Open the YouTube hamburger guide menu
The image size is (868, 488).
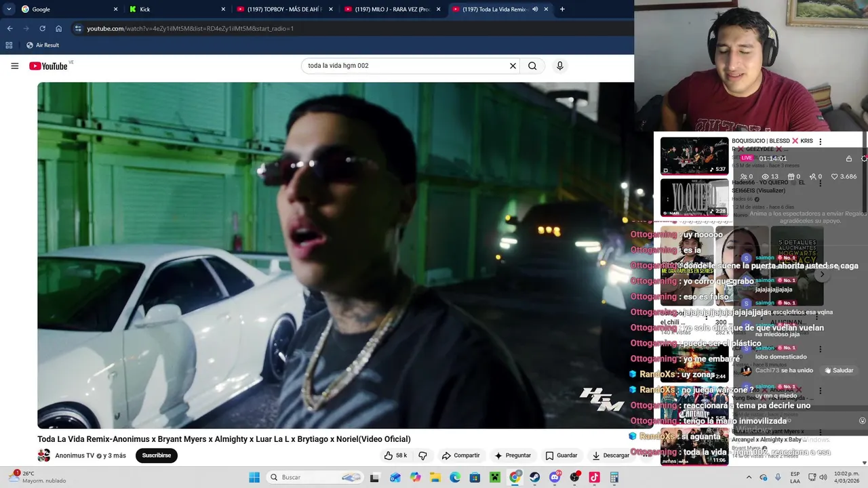click(x=14, y=66)
